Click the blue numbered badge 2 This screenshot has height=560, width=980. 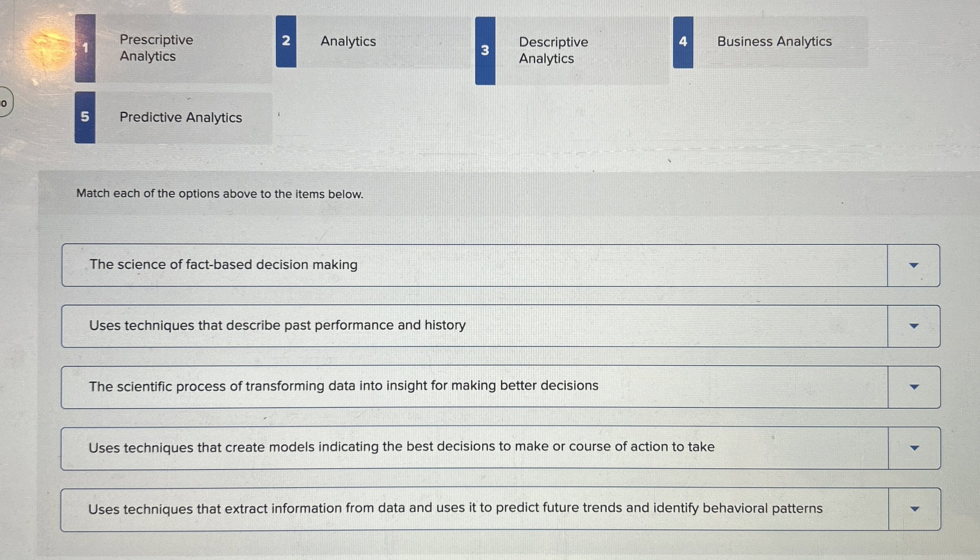coord(286,41)
